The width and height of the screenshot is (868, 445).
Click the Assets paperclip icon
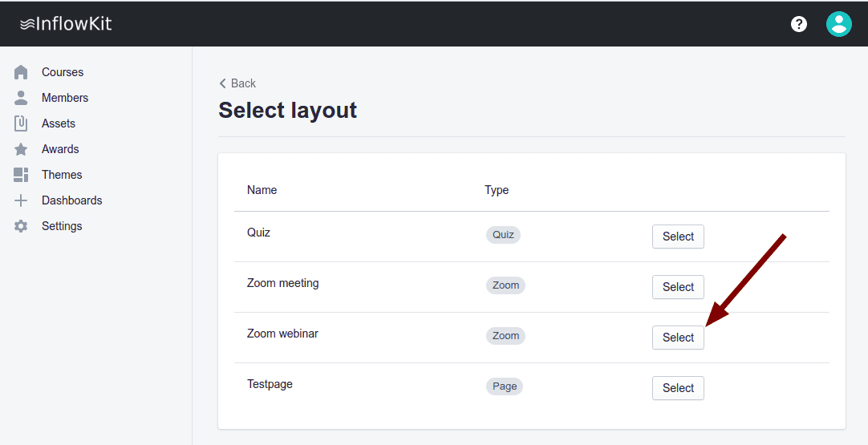[x=22, y=123]
